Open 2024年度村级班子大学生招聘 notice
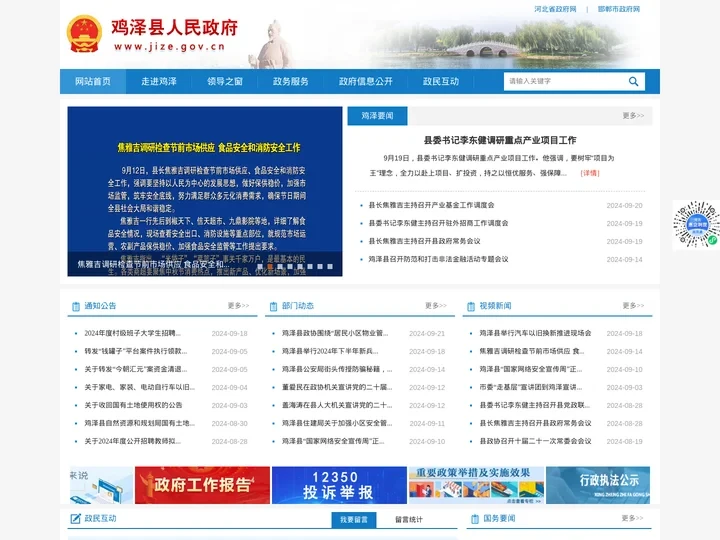This screenshot has width=720, height=540. [132, 333]
